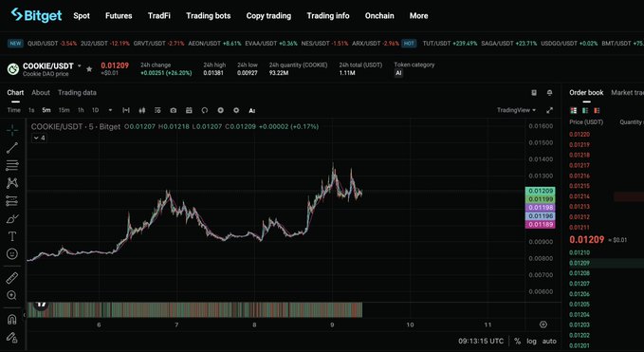Select the 5m timeframe
Image resolution: width=644 pixels, height=352 pixels.
[46, 110]
